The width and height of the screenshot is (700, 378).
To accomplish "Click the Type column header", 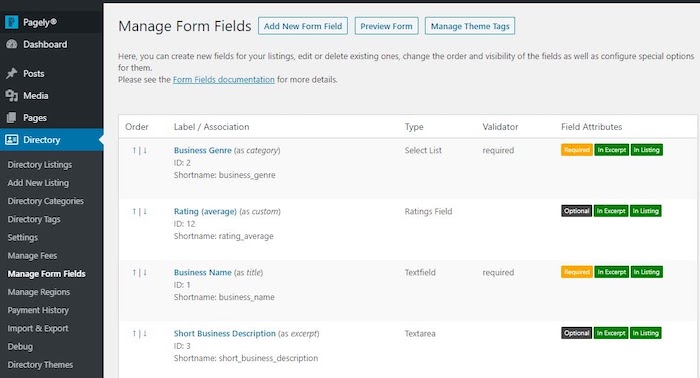I will pyautogui.click(x=414, y=127).
